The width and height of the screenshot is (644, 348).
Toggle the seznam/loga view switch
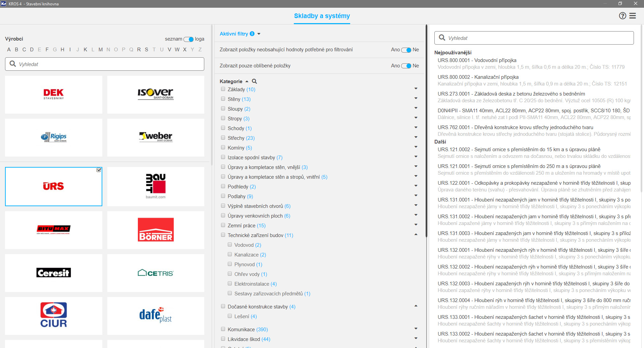(x=189, y=39)
